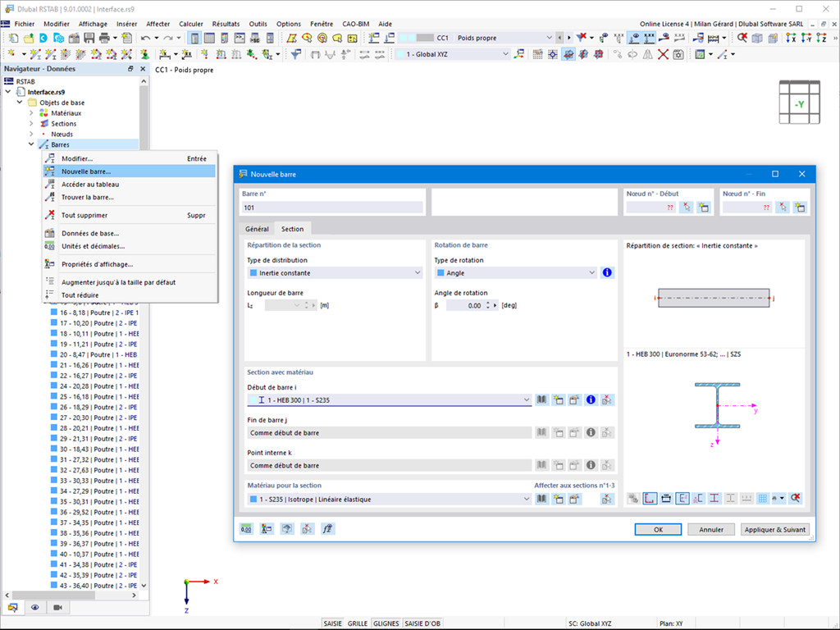Open the 1 - Global XYZ coordinate dropdown
The height and width of the screenshot is (630, 840).
pyautogui.click(x=452, y=54)
